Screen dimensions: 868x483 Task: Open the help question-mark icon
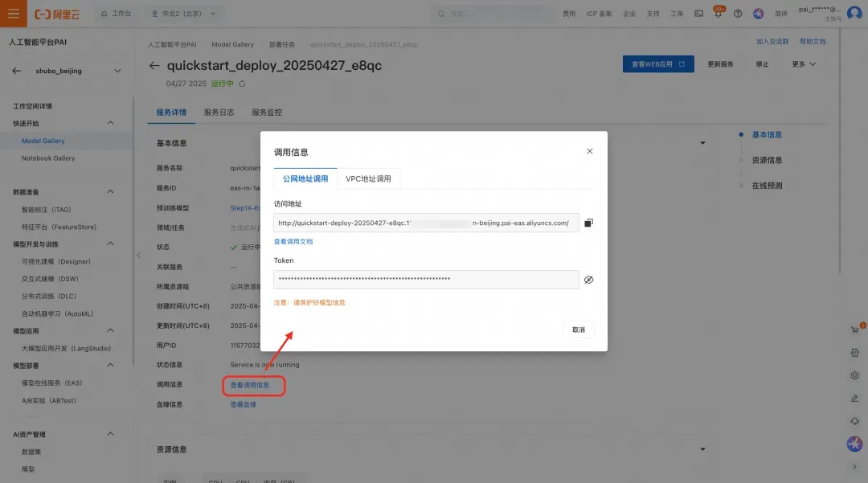(x=738, y=14)
